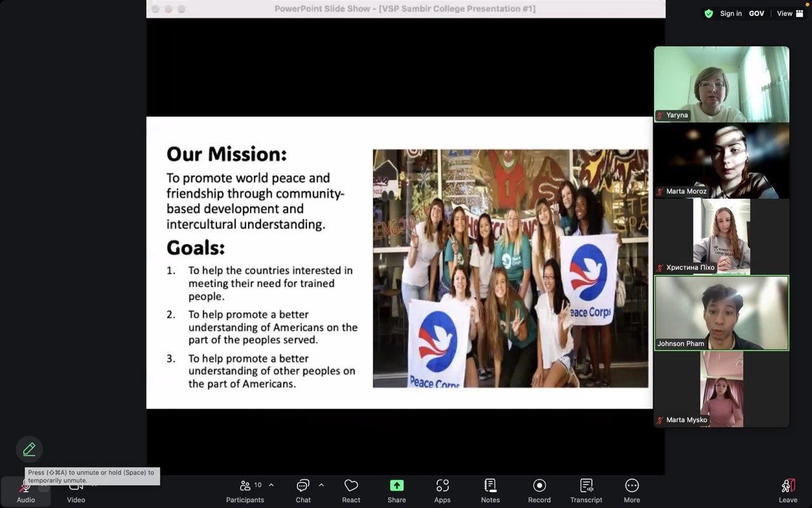Leave the meeting
812x508 pixels.
tap(788, 491)
